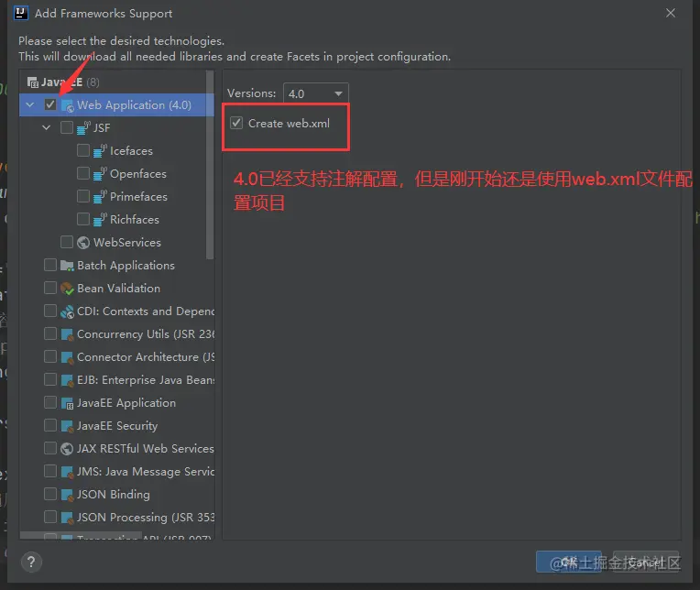Click the Web Application framework icon
Screen dimensions: 700x590
tap(67, 105)
